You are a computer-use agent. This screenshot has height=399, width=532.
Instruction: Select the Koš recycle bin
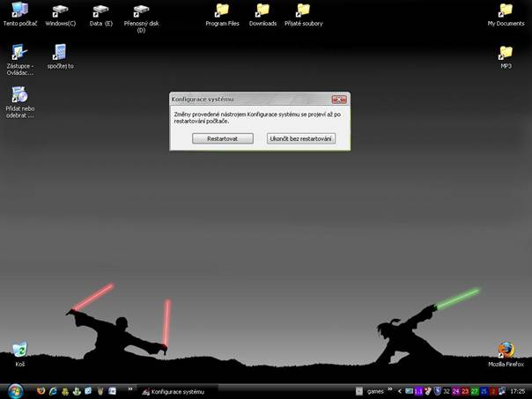(x=20, y=354)
